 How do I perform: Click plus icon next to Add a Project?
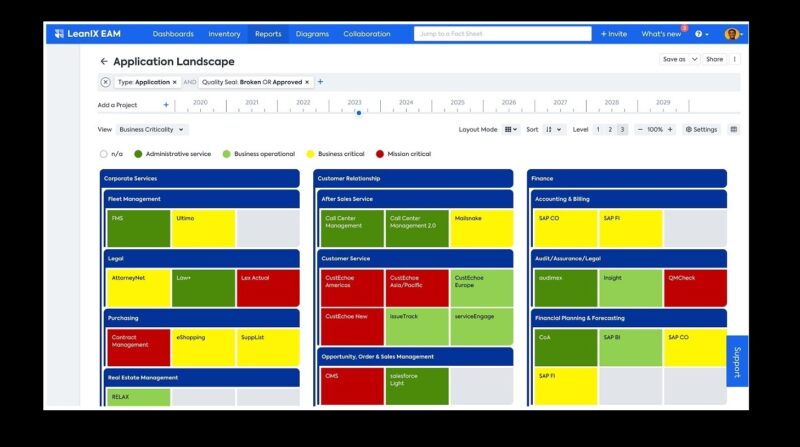click(166, 104)
